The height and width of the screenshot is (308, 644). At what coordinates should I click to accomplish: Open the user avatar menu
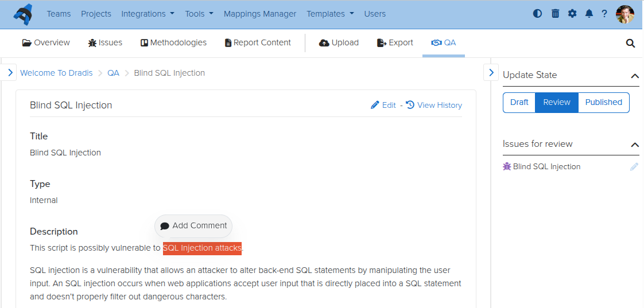coord(625,14)
